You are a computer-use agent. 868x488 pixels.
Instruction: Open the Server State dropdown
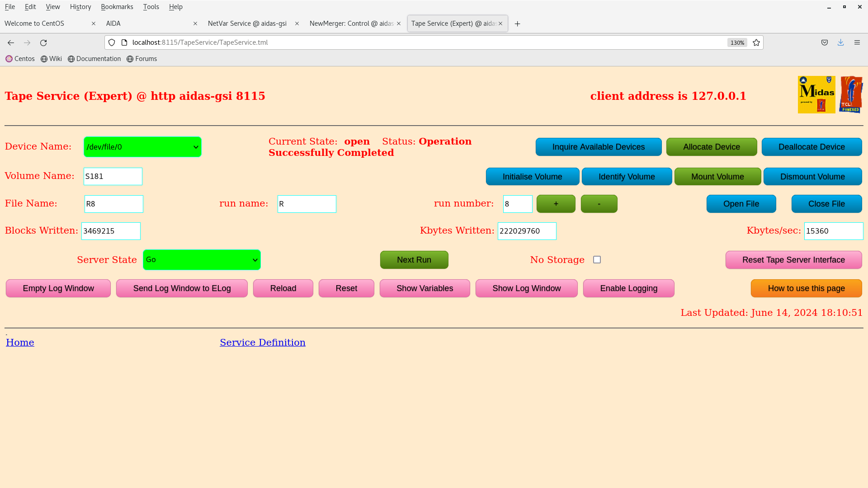(202, 260)
